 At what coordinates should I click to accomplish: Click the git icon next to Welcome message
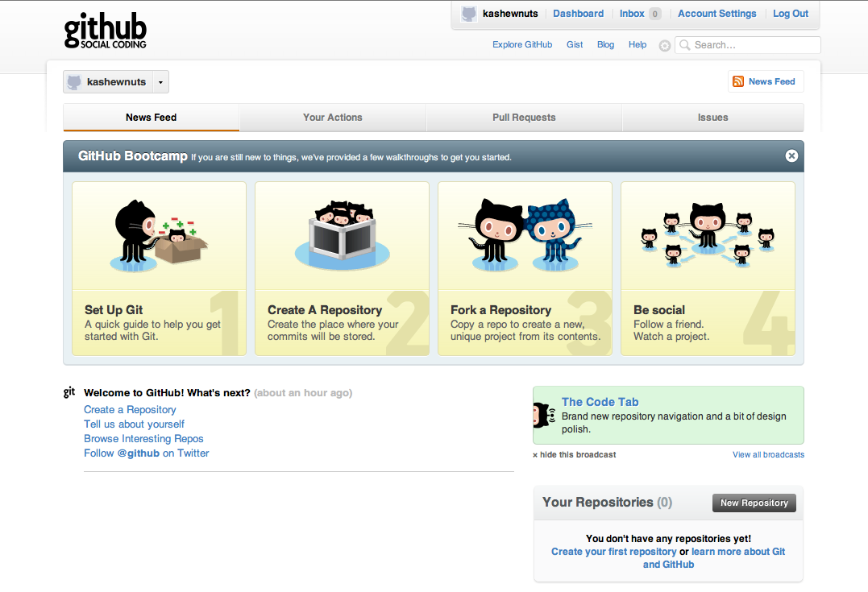(69, 392)
